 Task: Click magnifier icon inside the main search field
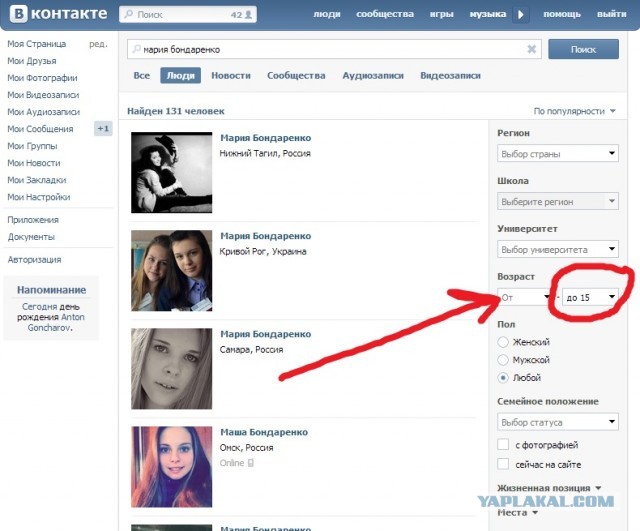(135, 49)
